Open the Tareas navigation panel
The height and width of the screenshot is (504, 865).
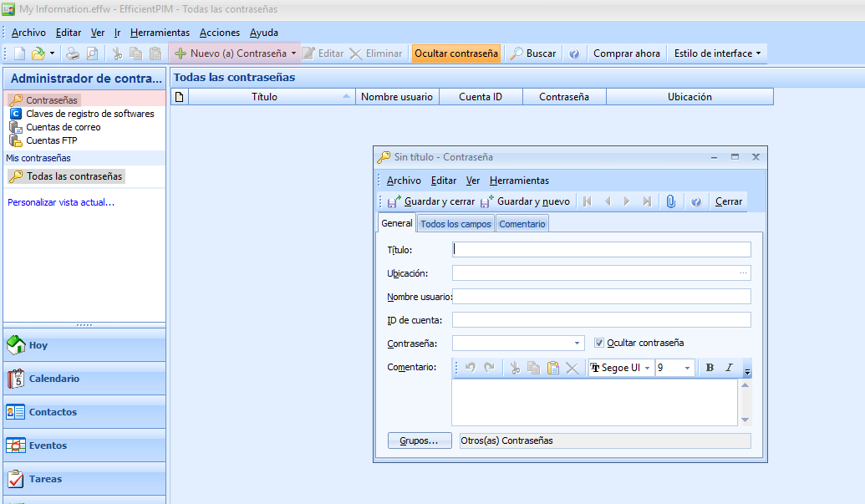click(x=84, y=479)
